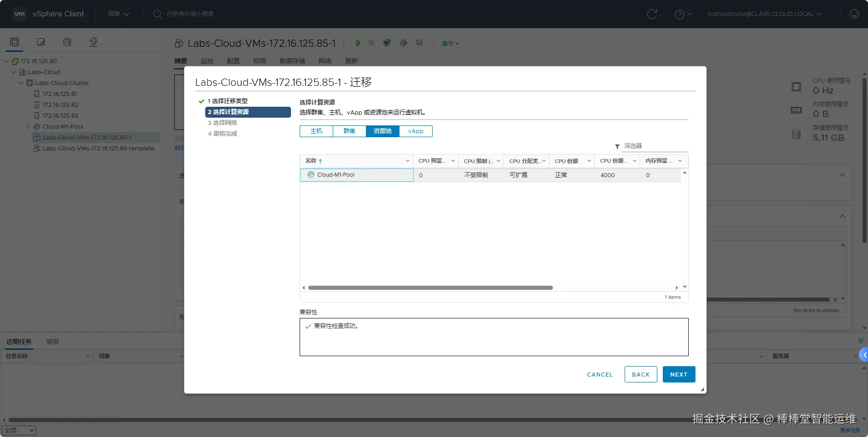868x437 pixels.
Task: Select the 主机 compute resource tab
Action: click(316, 131)
